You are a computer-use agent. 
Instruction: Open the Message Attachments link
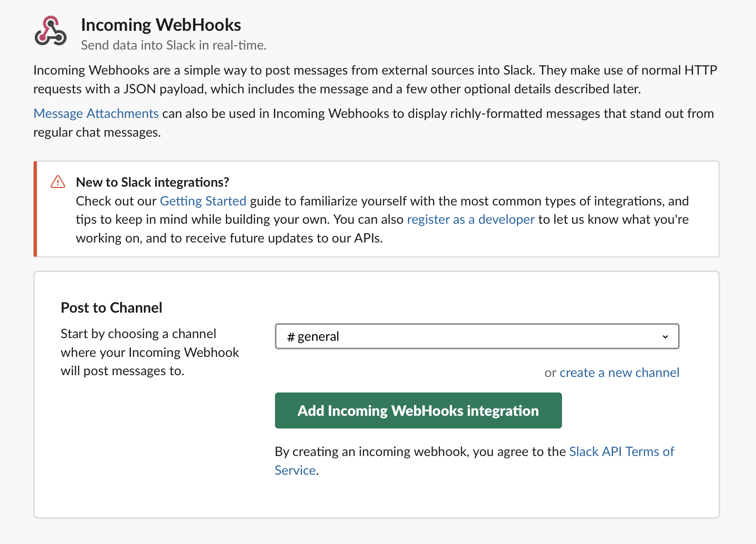click(96, 113)
